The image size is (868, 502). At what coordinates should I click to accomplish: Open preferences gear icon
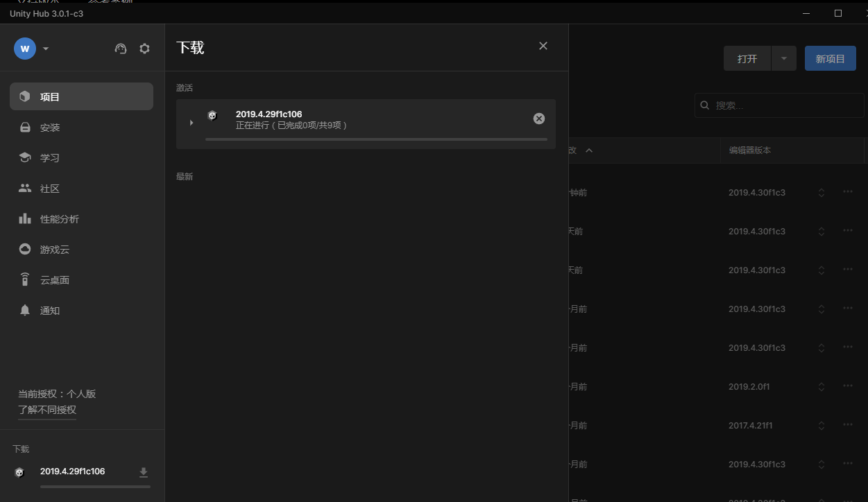[x=144, y=49]
